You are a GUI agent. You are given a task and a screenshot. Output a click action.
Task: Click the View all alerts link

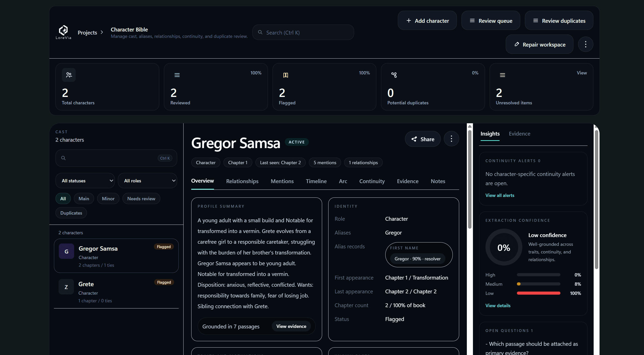tap(500, 195)
